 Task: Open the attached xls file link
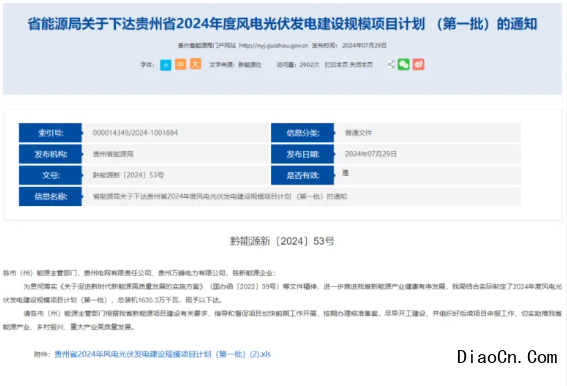coord(162,354)
